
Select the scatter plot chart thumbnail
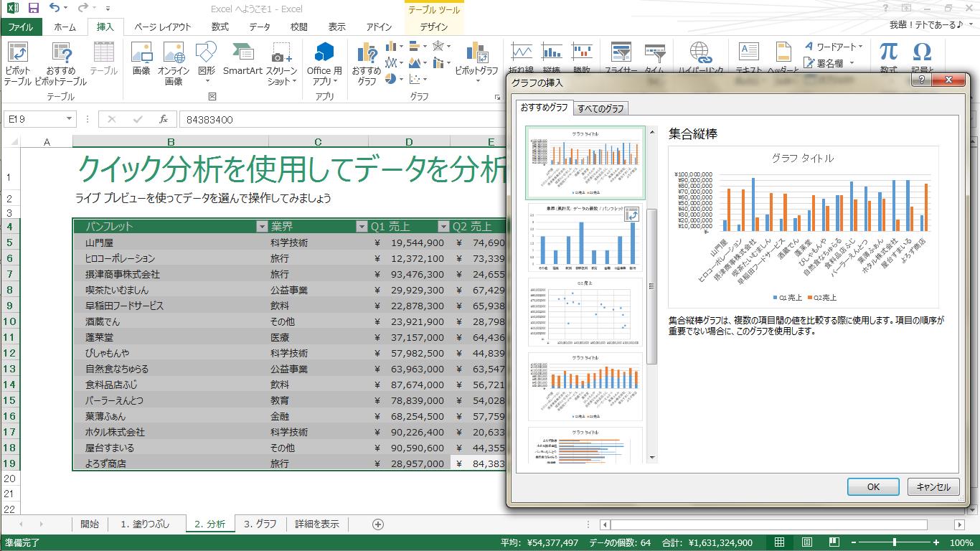[585, 312]
